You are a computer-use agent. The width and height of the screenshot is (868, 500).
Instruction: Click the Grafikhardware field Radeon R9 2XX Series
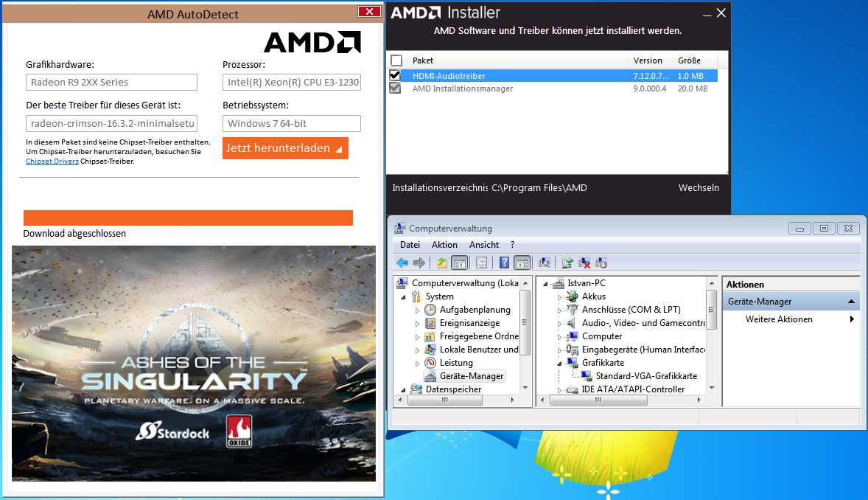111,82
